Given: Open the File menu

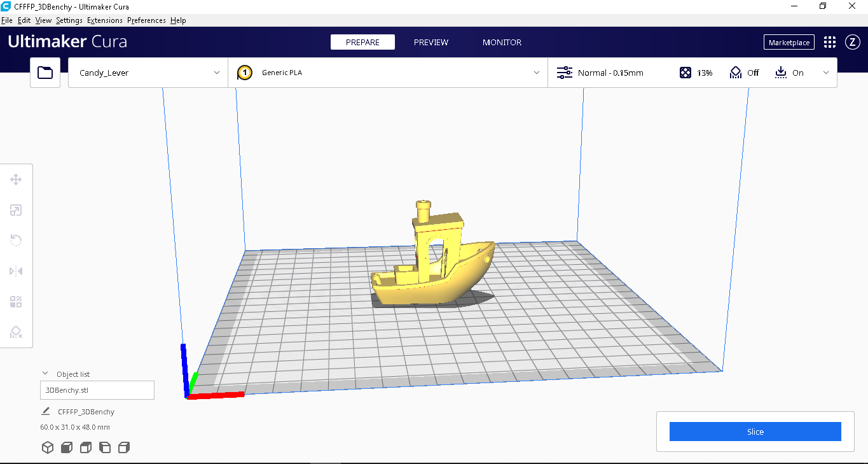Looking at the screenshot, I should (x=7, y=20).
